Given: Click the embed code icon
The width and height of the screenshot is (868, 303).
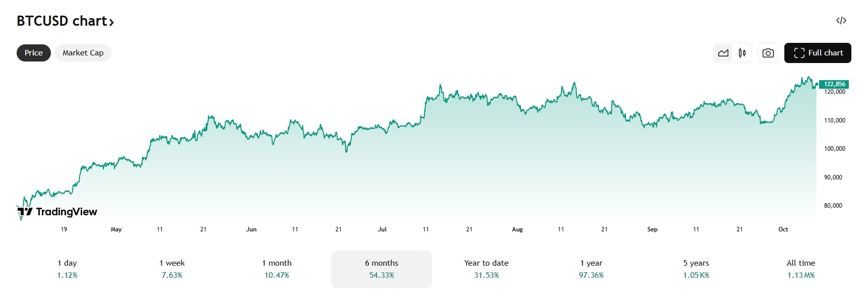Looking at the screenshot, I should pos(841,21).
